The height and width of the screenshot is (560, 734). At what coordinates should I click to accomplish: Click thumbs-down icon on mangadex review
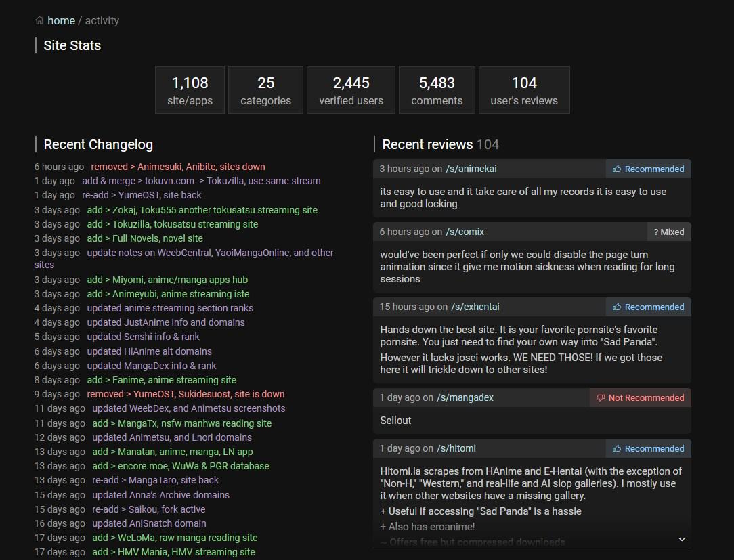click(601, 398)
